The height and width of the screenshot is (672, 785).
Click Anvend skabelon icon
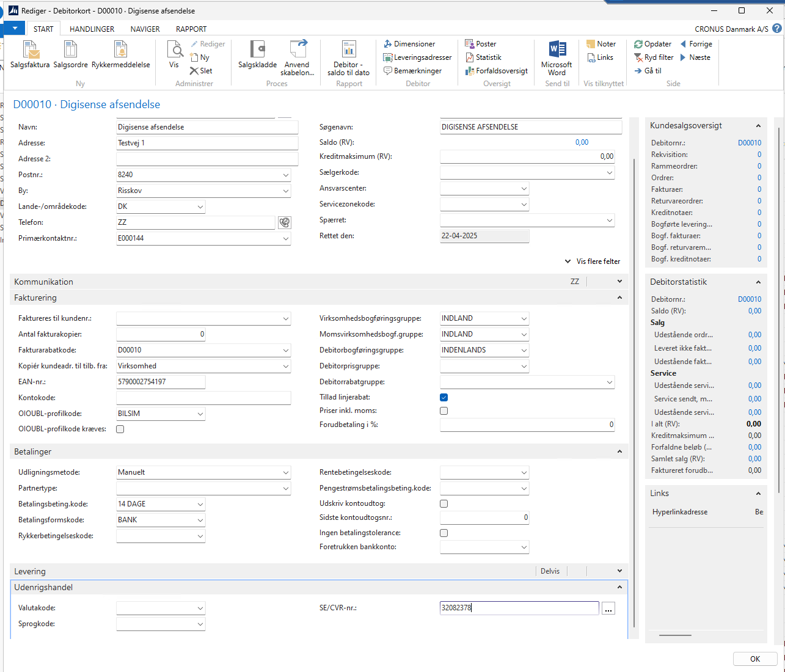tap(298, 49)
